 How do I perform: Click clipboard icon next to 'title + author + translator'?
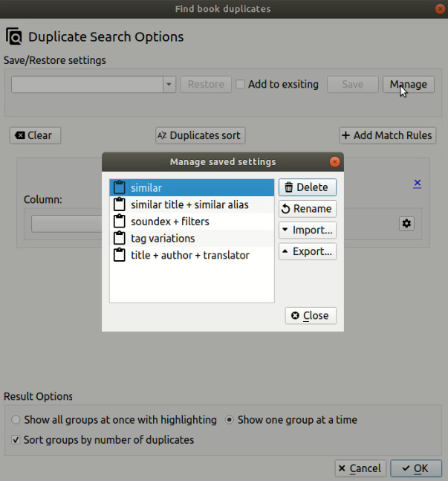tap(118, 255)
